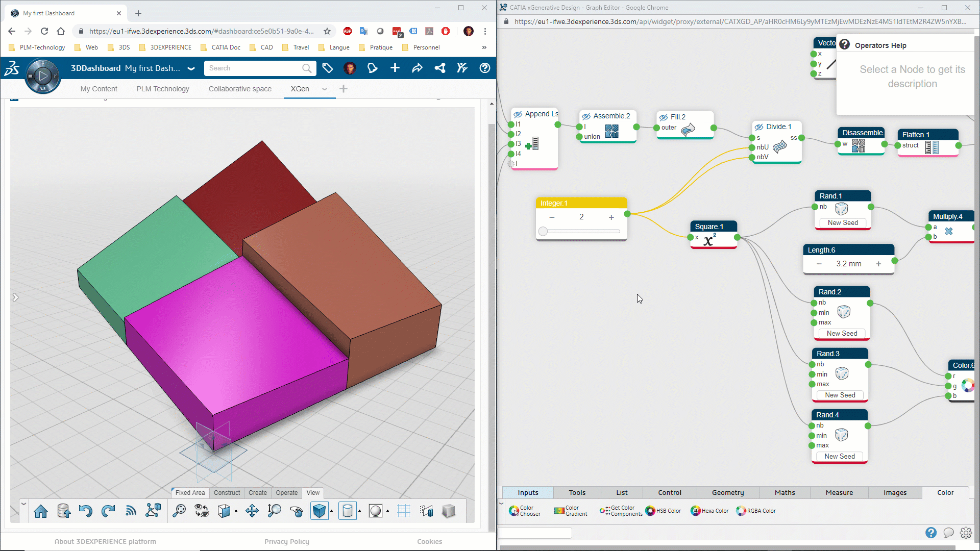
Task: Open the dashboard title dropdown chevron
Action: pyautogui.click(x=191, y=68)
